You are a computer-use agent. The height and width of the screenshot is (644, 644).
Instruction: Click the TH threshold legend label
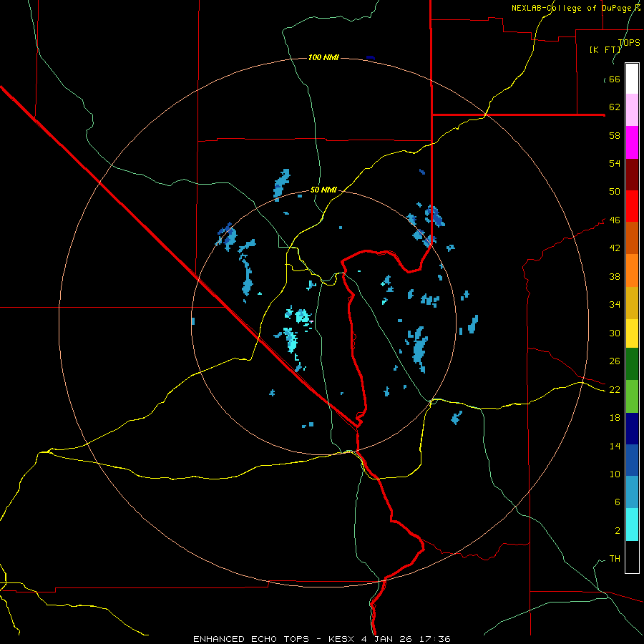[x=615, y=558]
